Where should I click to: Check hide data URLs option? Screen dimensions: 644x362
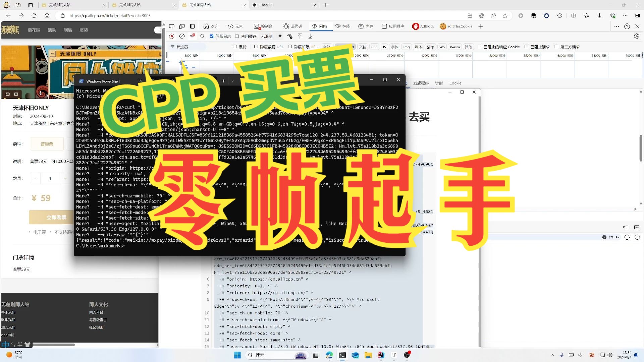coord(256,47)
